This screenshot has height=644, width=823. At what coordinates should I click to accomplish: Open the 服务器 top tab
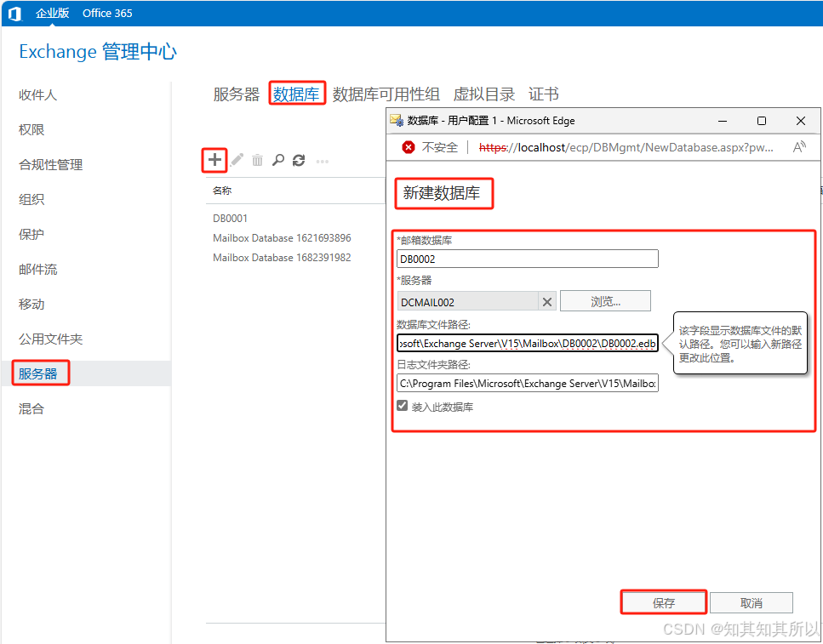click(237, 94)
